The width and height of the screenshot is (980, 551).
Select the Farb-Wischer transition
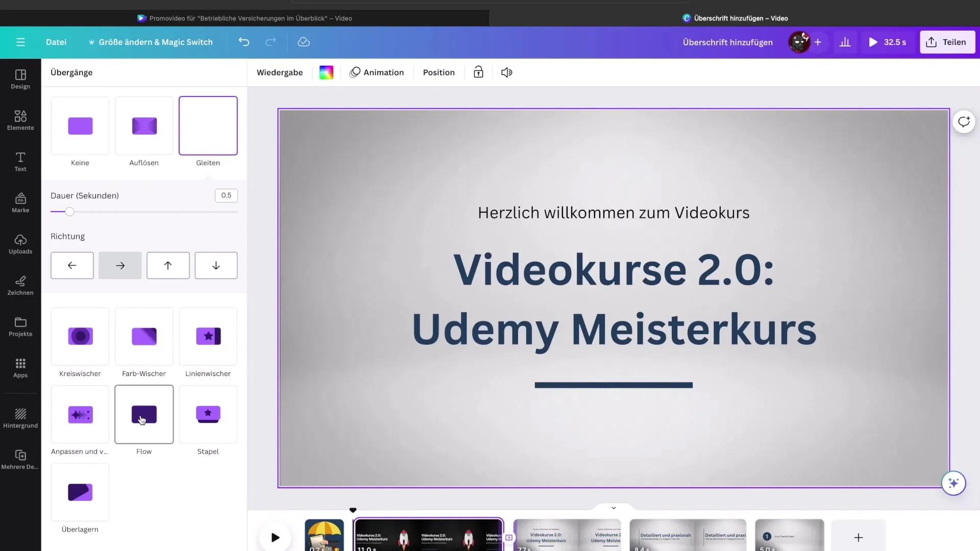[144, 336]
